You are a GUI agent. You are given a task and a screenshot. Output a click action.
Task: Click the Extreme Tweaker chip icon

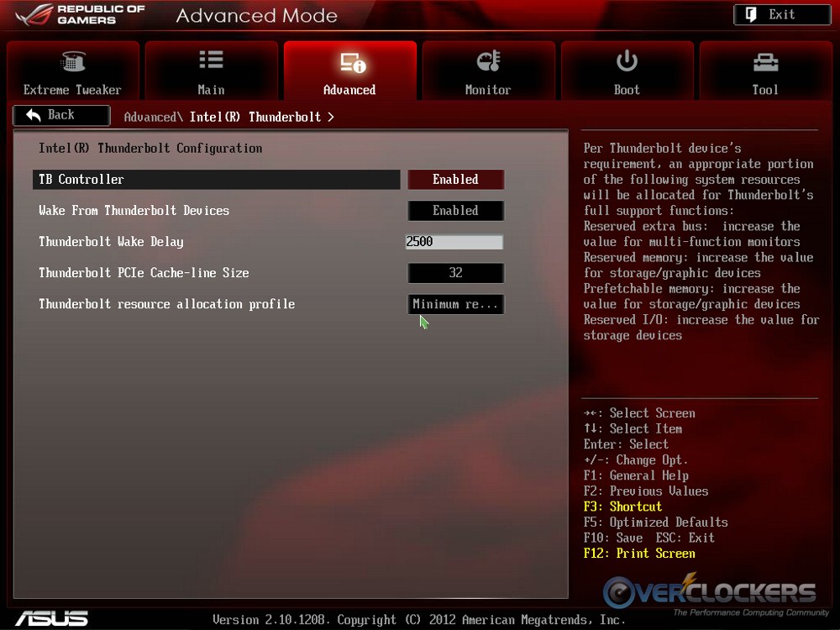click(73, 61)
